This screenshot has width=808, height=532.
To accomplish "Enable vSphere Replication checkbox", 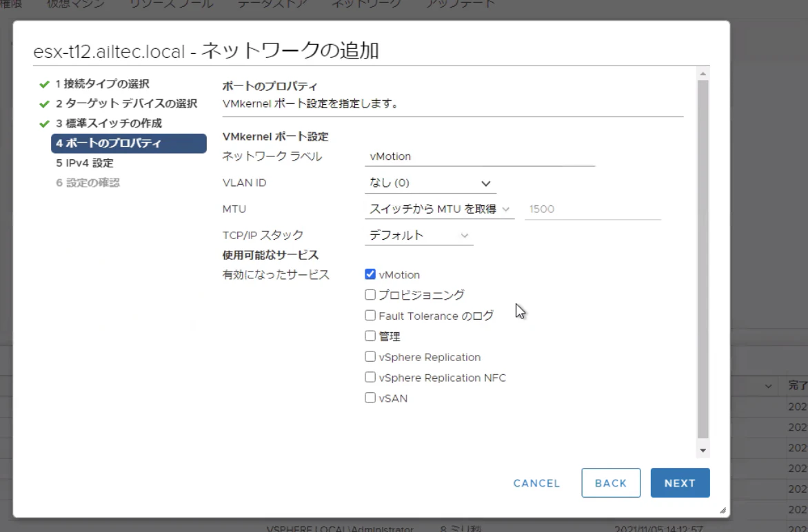I will (370, 356).
